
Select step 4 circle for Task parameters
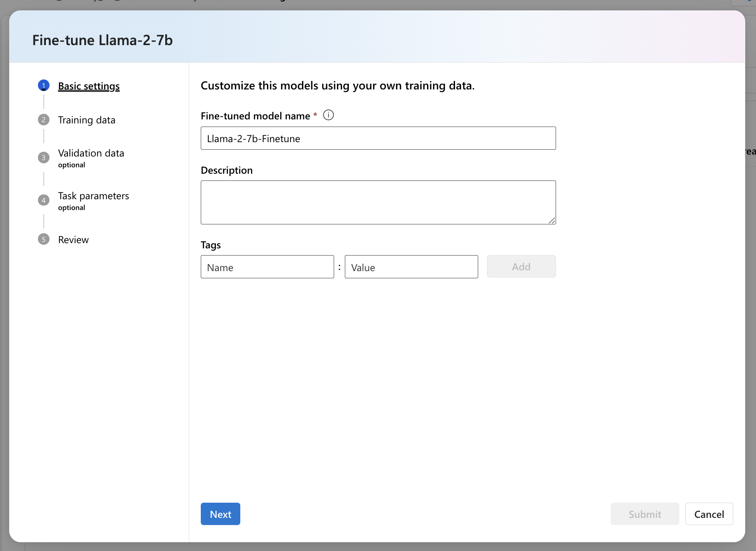44,200
